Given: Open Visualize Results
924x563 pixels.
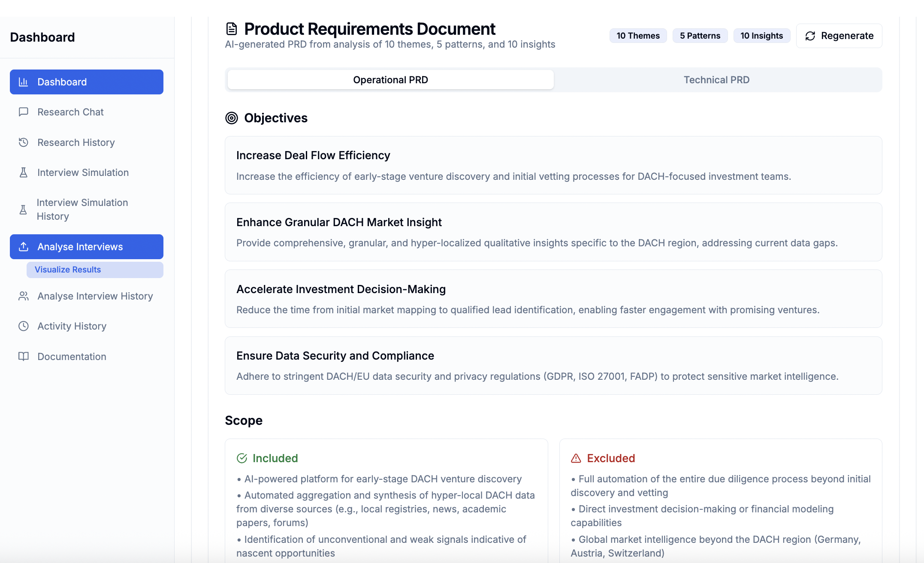Looking at the screenshot, I should (x=67, y=269).
